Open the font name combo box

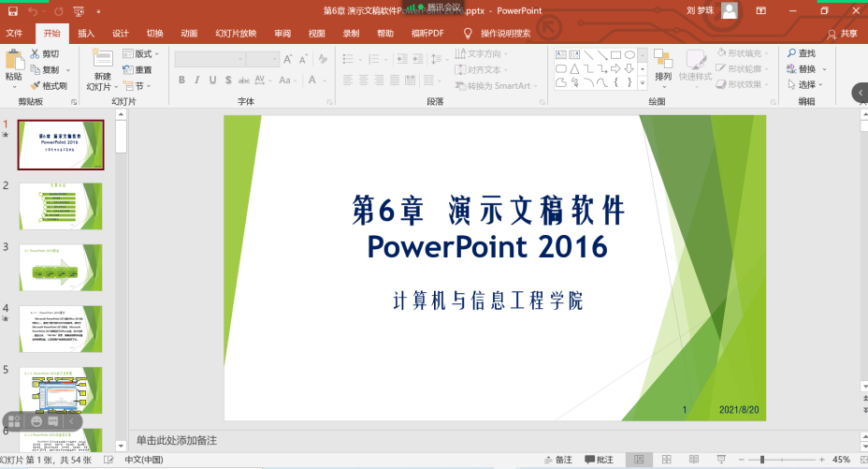click(x=210, y=59)
